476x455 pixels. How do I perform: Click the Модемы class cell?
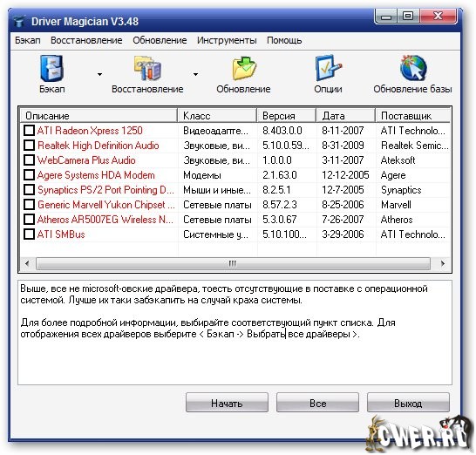coord(202,175)
